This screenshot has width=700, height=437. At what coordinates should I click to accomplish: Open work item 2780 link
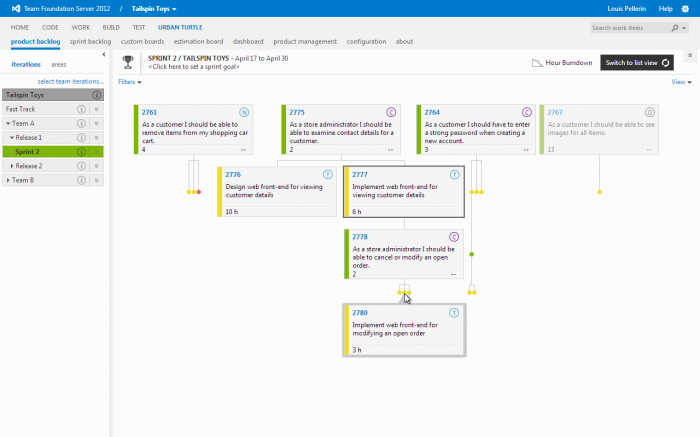(360, 313)
